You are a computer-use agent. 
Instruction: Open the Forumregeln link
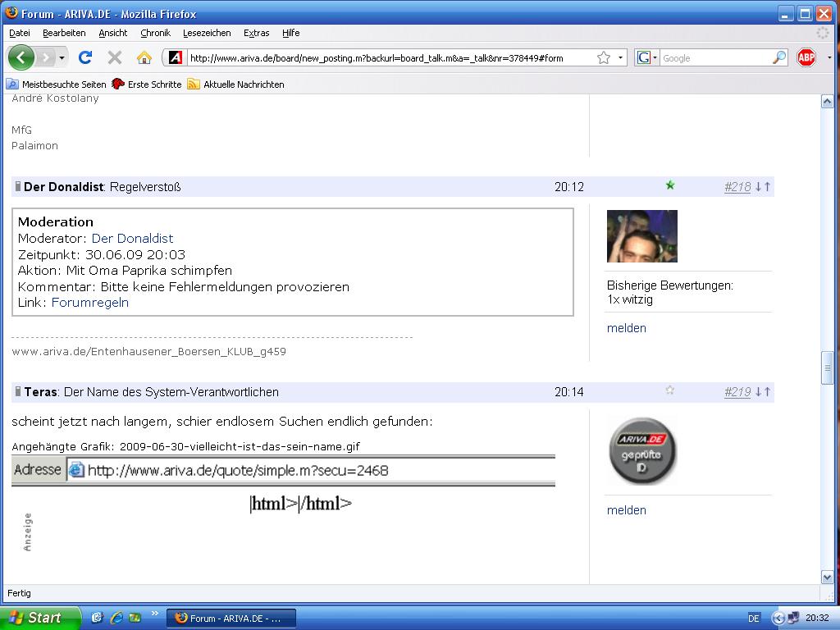89,303
